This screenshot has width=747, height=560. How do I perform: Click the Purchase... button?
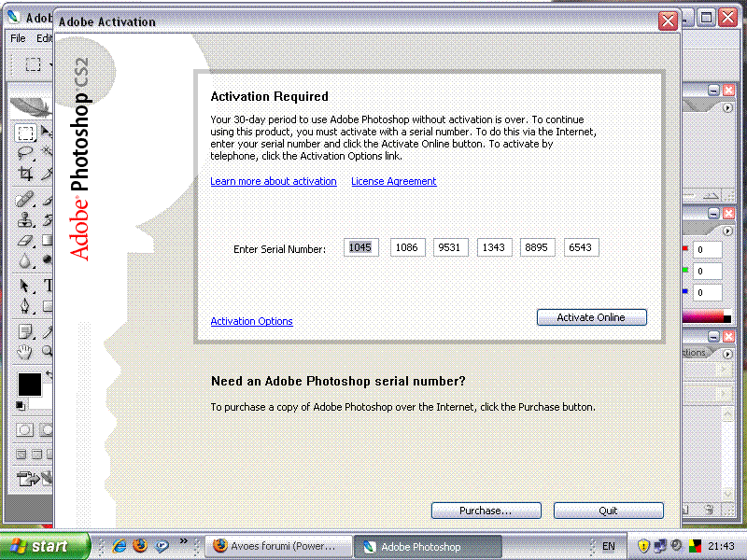click(x=486, y=511)
